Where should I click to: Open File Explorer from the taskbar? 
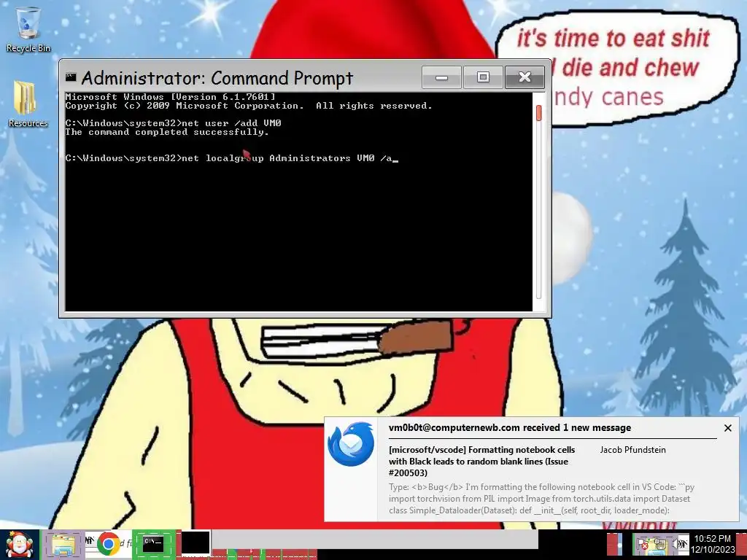[63, 545]
